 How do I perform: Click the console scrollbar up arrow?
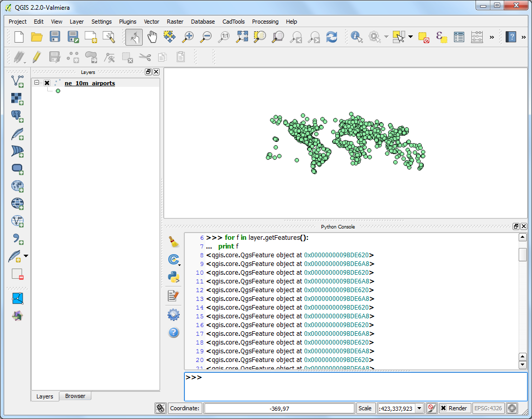pyautogui.click(x=523, y=237)
